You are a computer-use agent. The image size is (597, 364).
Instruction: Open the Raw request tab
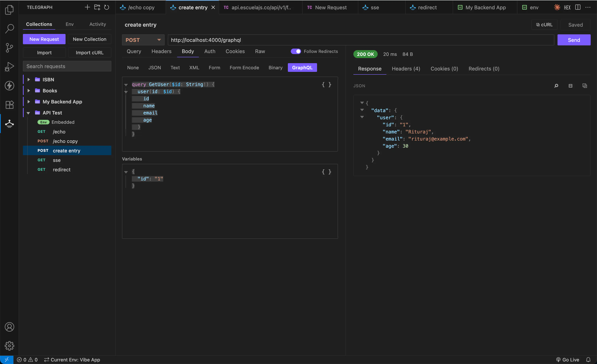(260, 51)
